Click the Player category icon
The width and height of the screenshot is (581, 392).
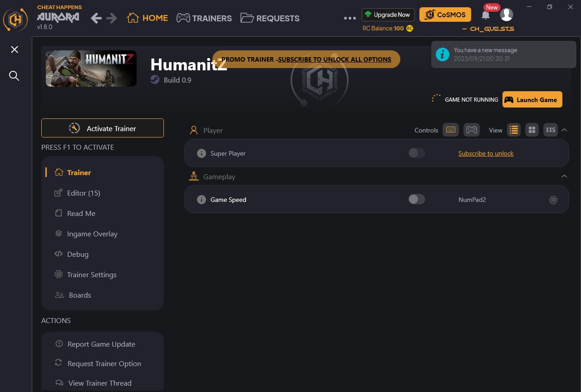[194, 130]
